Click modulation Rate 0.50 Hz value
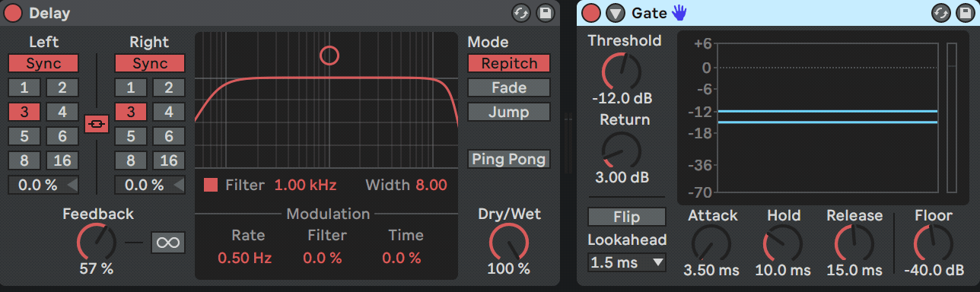This screenshot has width=980, height=292. [x=244, y=258]
